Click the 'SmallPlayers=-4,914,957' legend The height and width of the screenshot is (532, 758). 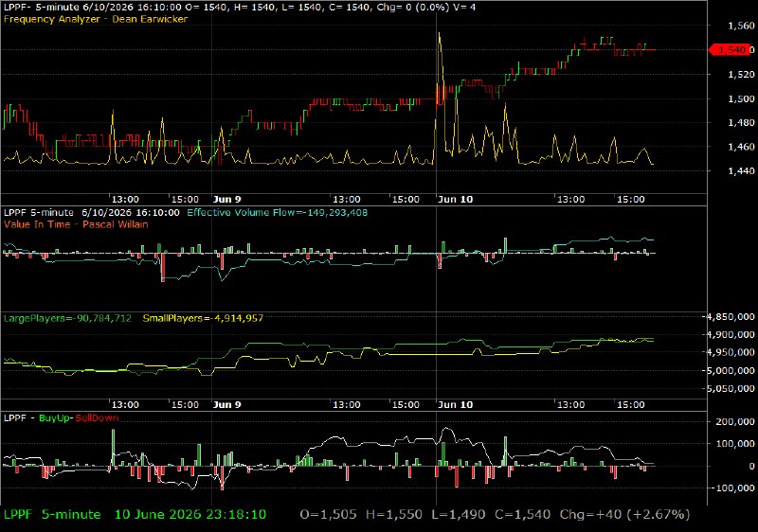203,318
